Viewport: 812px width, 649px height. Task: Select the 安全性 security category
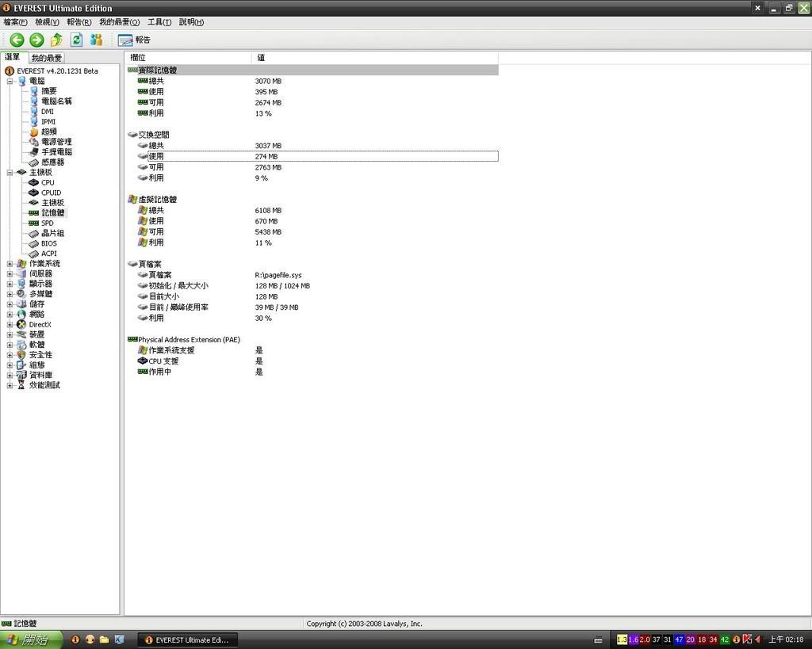[x=40, y=355]
